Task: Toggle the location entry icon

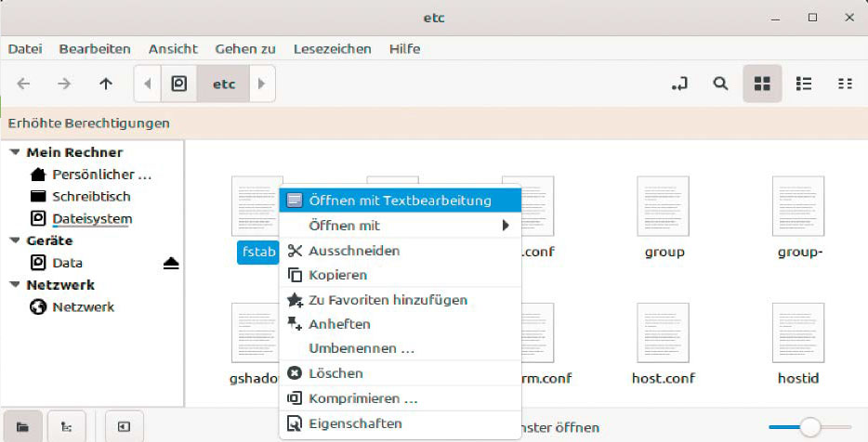Action: [679, 84]
